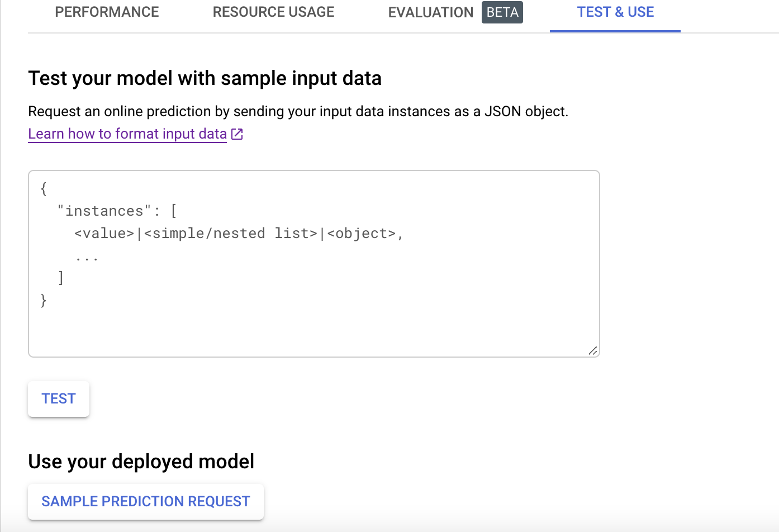Open the Performance tab
Viewport: 779px width, 532px height.
[x=107, y=12]
